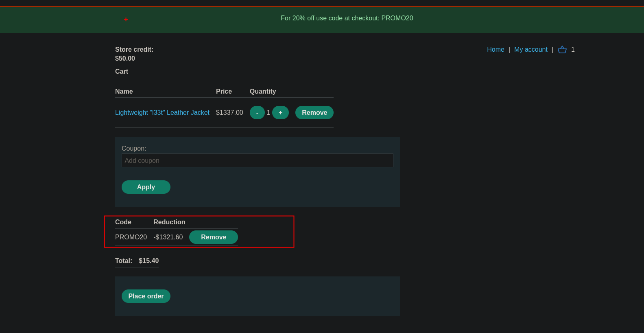
Task: Go to the Home page
Action: click(x=496, y=50)
